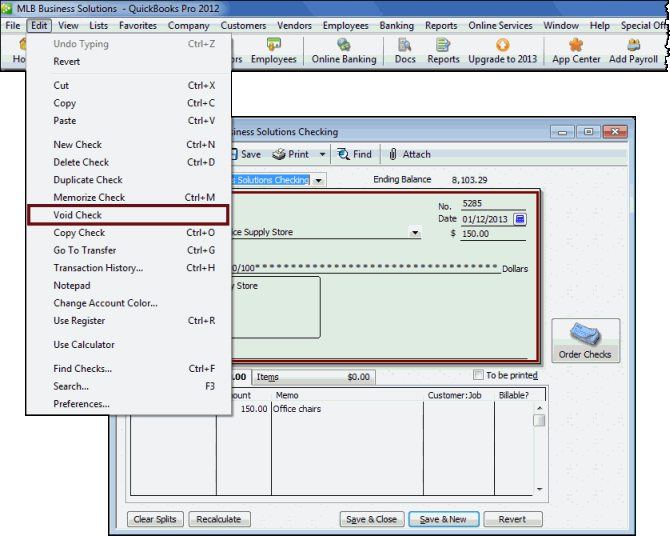Click the Order Checks button

point(585,341)
